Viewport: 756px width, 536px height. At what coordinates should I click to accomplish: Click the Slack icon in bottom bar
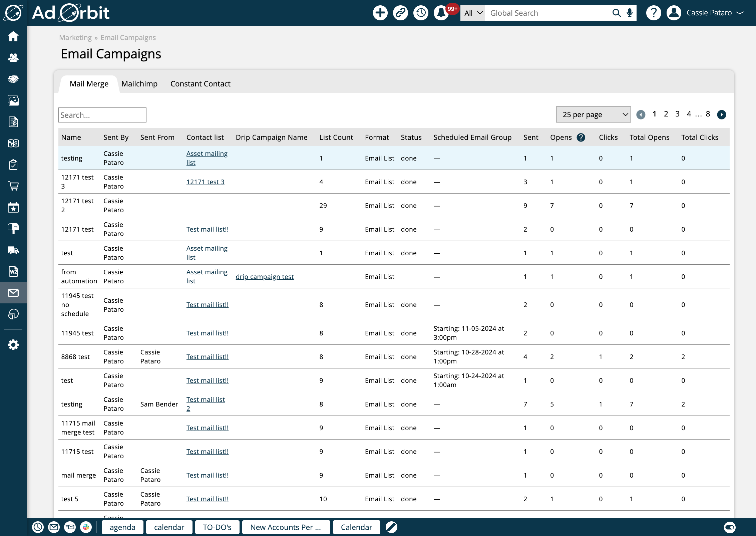pos(86,527)
